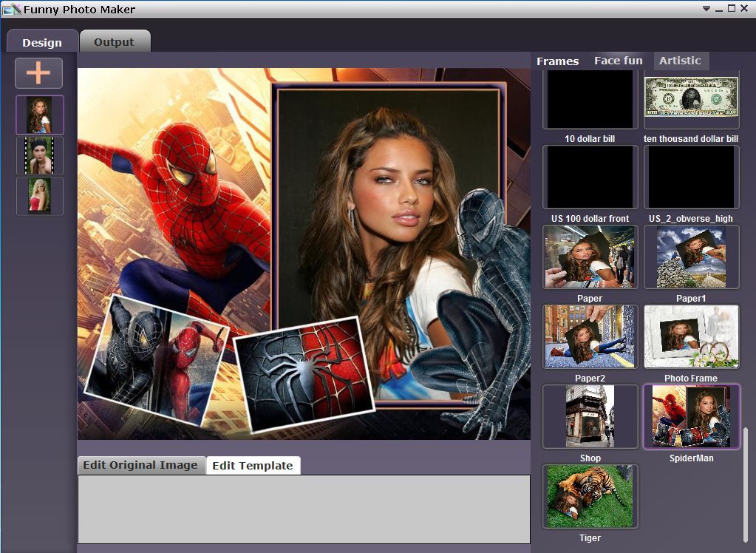Viewport: 756px width, 553px height.
Task: Choose the Paper frame template
Action: point(590,257)
